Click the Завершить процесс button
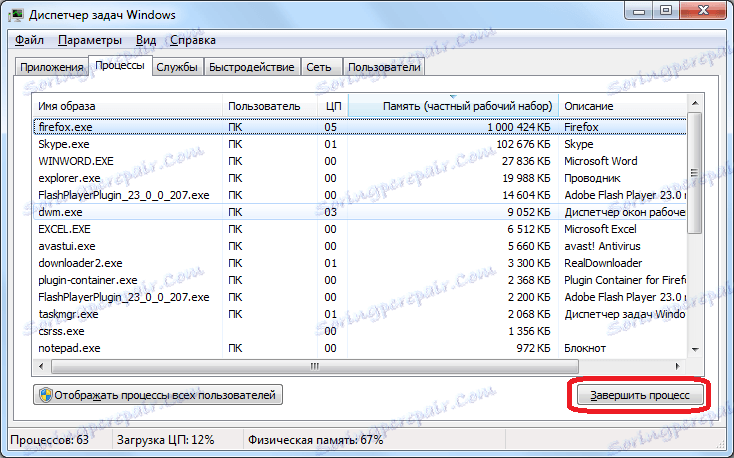The image size is (734, 458). 640,395
